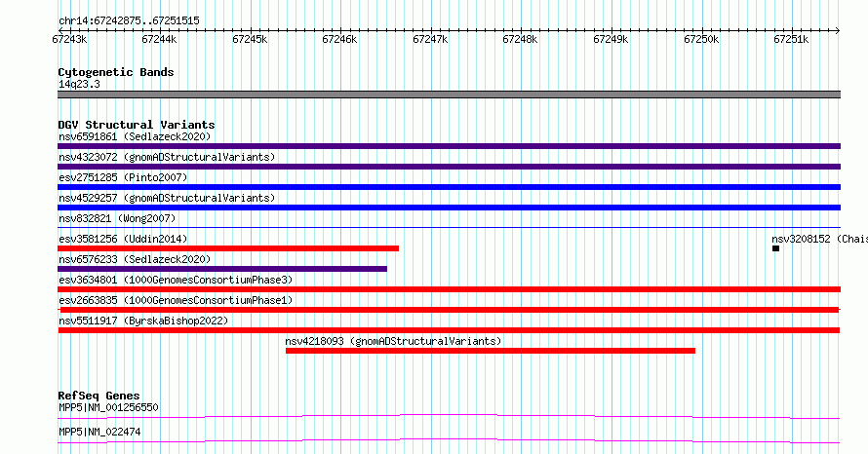
Task: Open the MPP5|NM_001256550 gene label
Action: [x=108, y=407]
